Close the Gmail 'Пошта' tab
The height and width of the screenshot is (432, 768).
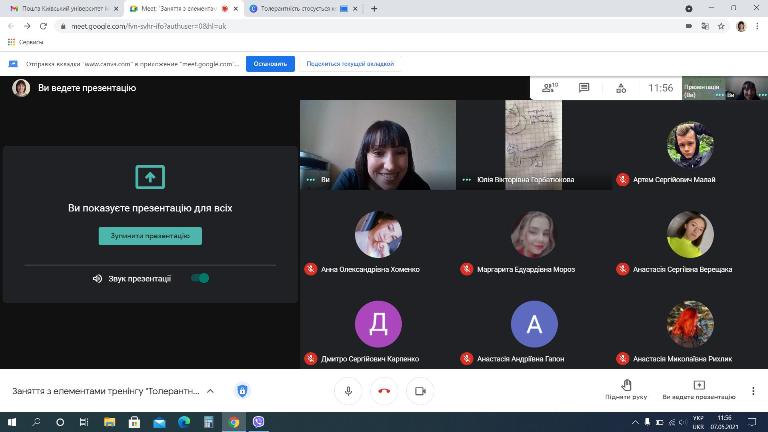pos(116,9)
